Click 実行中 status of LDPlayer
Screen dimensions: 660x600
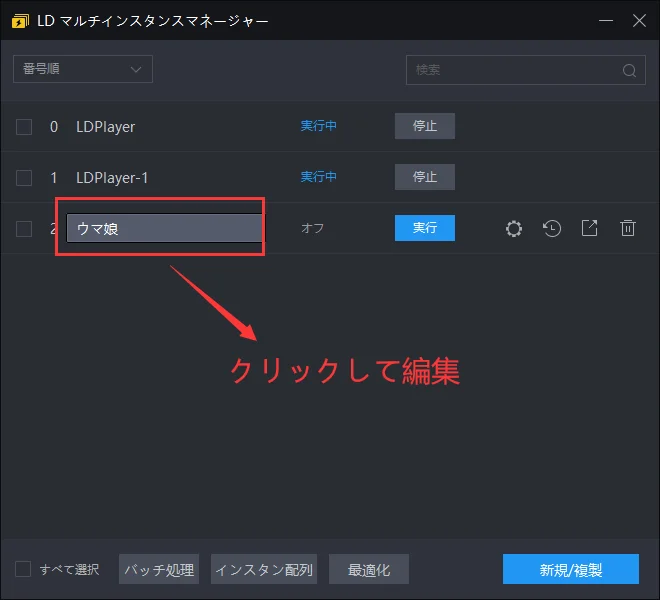318,125
